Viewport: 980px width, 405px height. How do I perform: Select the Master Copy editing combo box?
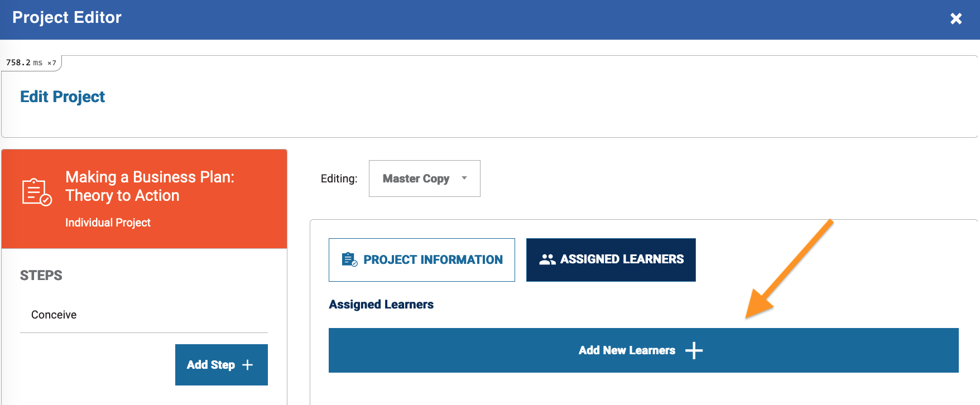pos(425,179)
